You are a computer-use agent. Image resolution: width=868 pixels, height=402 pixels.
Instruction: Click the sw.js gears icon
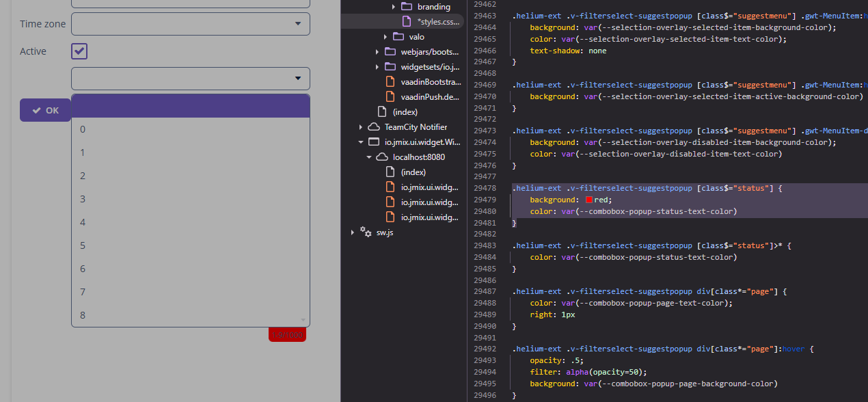coord(366,232)
